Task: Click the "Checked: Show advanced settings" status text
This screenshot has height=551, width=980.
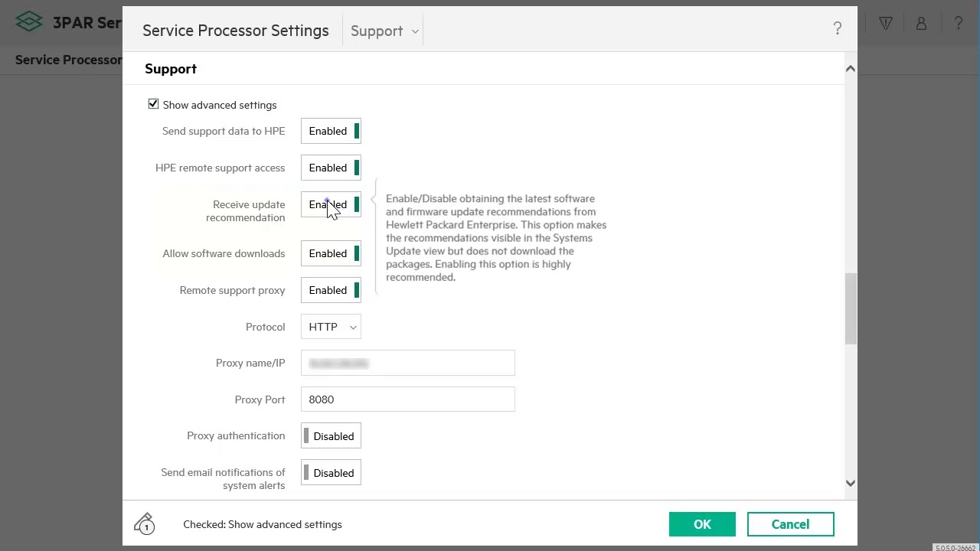Action: 263,524
